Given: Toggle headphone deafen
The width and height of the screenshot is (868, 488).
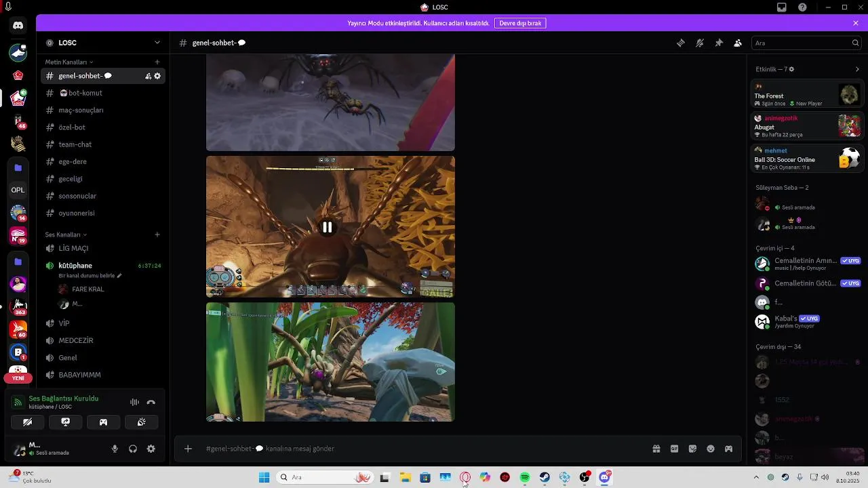Looking at the screenshot, I should coord(133,449).
